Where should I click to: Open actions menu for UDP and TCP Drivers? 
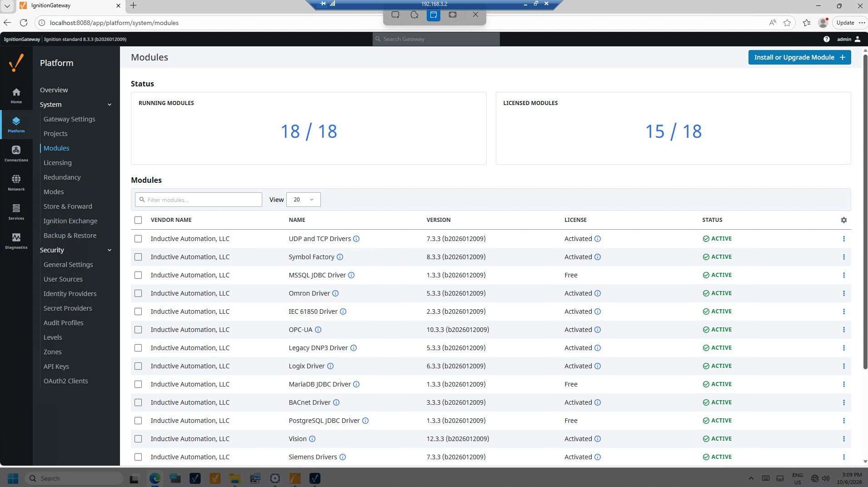pyautogui.click(x=844, y=239)
